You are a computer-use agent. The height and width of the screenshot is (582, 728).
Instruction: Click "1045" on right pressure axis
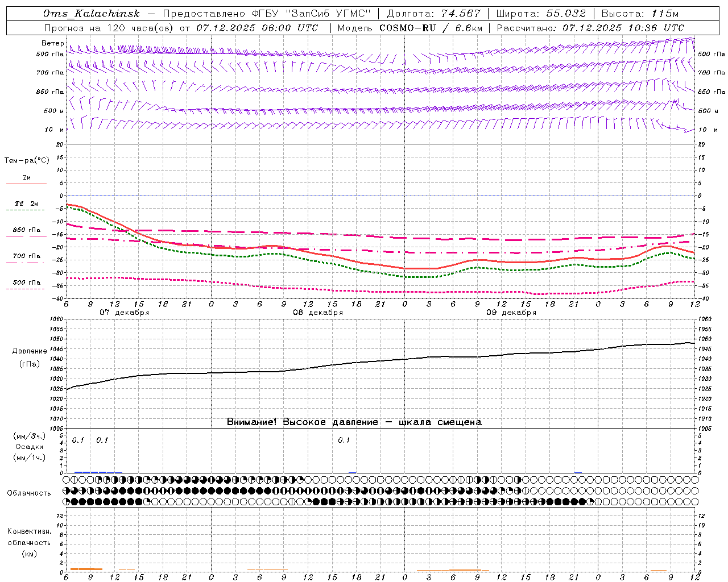705,349
